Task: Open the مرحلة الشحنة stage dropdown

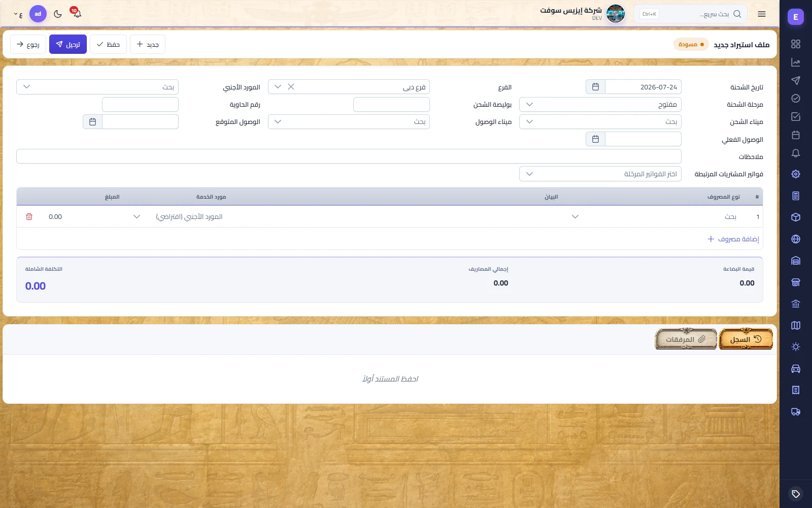Action: click(600, 105)
